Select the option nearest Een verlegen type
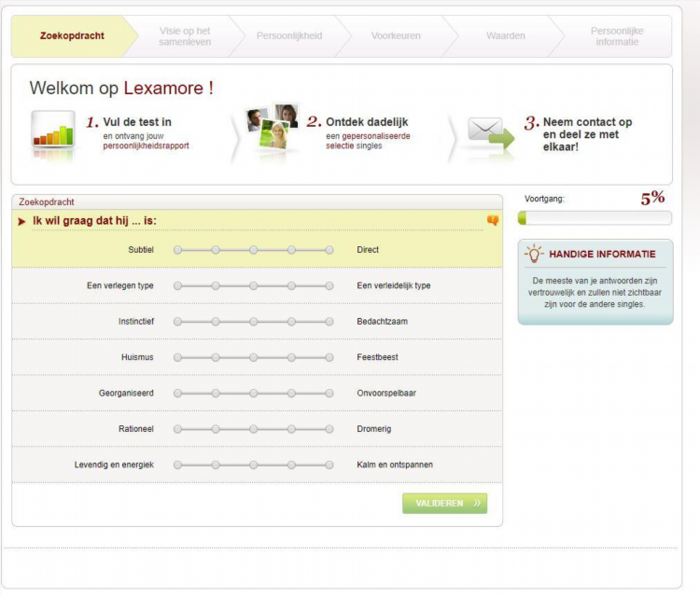This screenshot has height=596, width=700. 177,286
